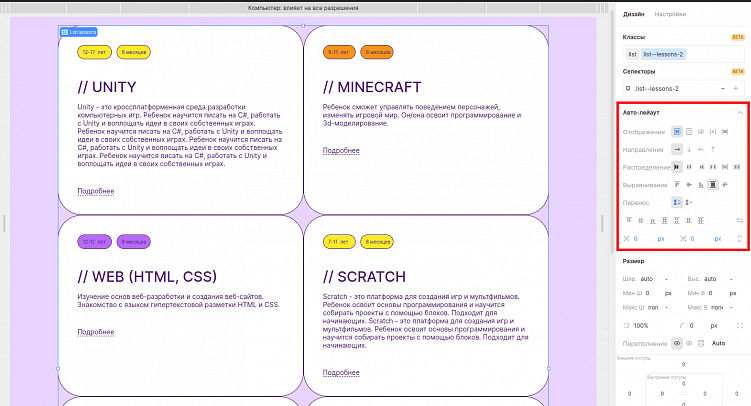Select the // WEB (HTML, CSS) heading
The width and height of the screenshot is (751, 406).
click(147, 277)
